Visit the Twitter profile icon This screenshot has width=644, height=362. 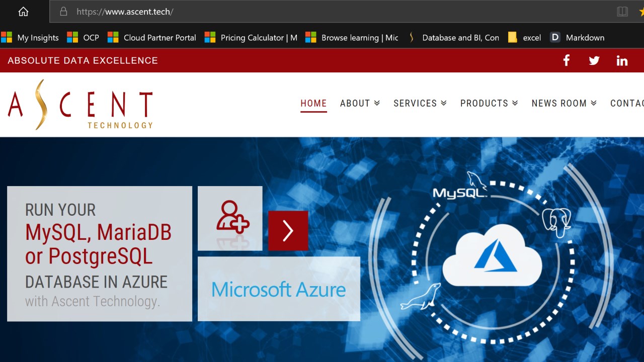coord(594,60)
